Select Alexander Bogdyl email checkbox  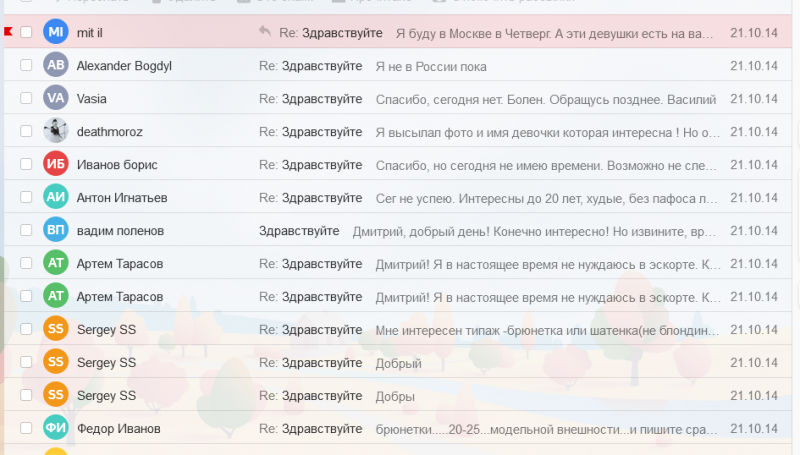pyautogui.click(x=26, y=65)
